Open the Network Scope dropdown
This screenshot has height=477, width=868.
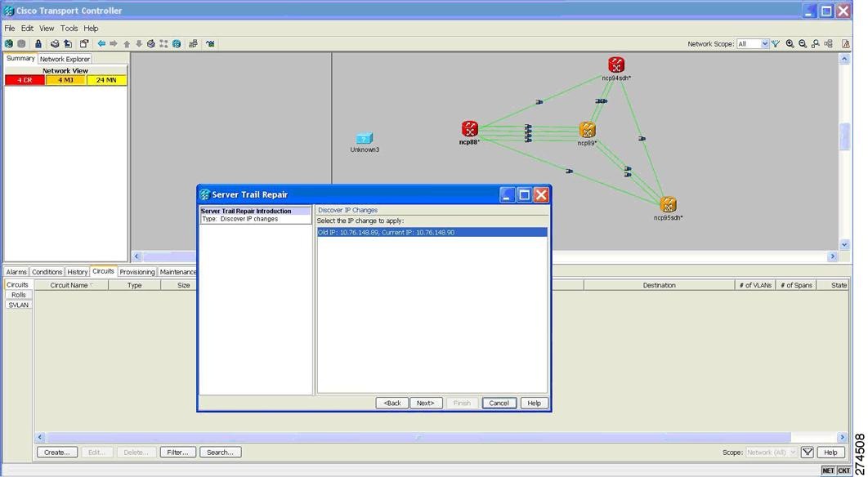753,44
